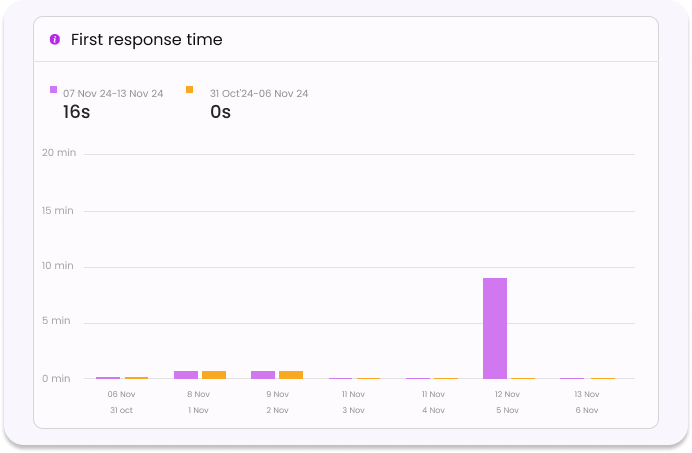This screenshot has height=453, width=692.
Task: Click the 06 Nov x-axis date label
Action: click(x=121, y=394)
